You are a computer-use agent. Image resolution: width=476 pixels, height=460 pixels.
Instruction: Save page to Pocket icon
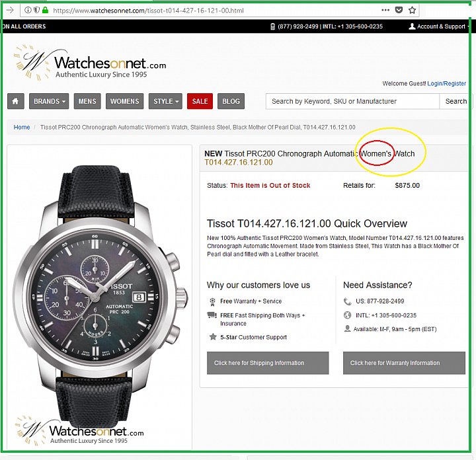(x=399, y=10)
